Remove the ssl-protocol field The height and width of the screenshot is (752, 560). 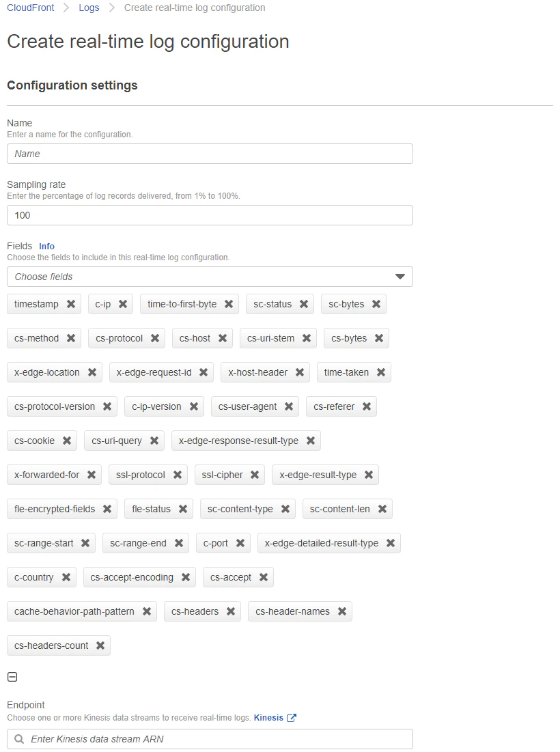click(176, 475)
